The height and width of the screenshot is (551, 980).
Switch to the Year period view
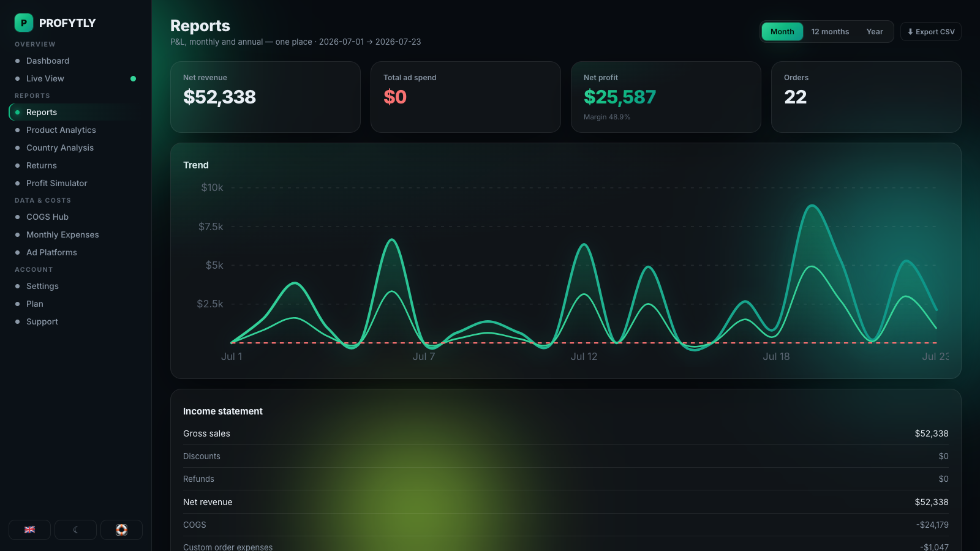[x=875, y=32]
